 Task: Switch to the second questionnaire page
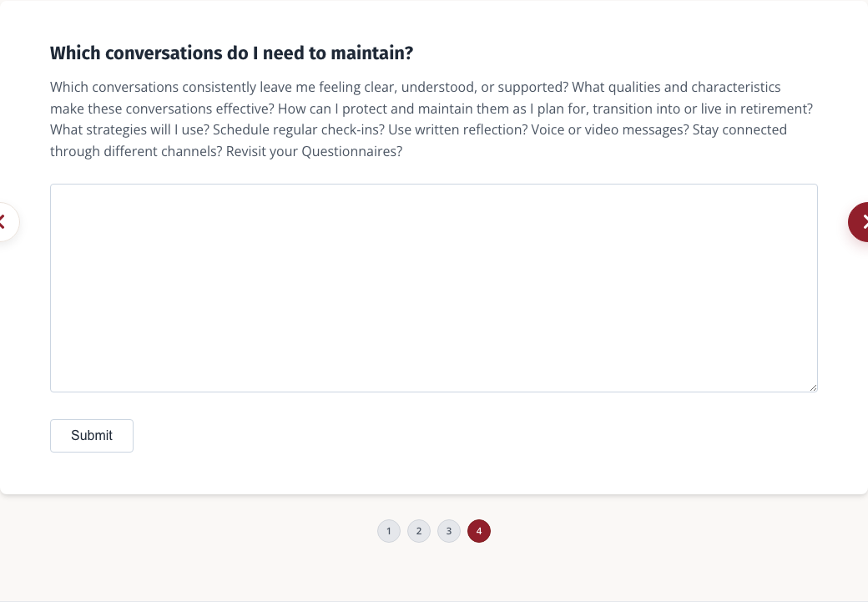(x=419, y=531)
